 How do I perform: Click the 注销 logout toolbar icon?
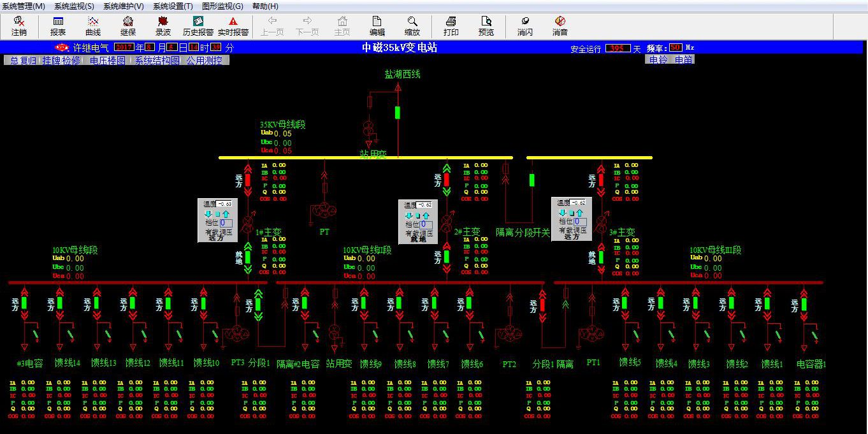[x=19, y=25]
